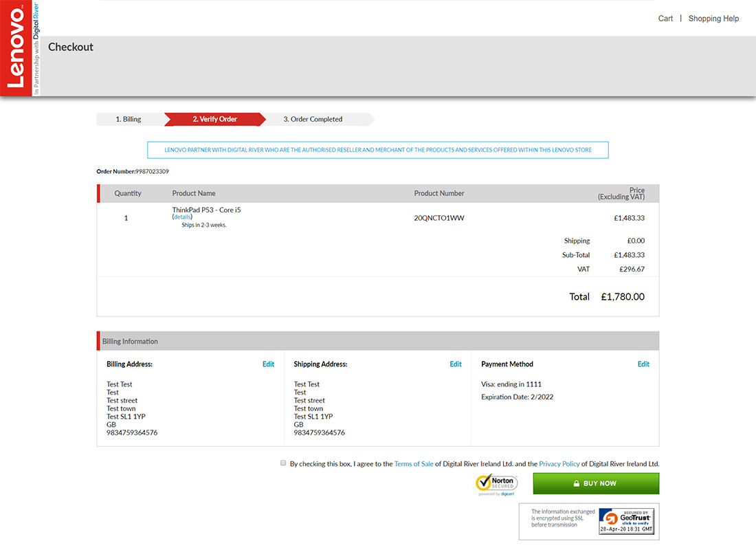Click the GeoTrust verification seal

(626, 521)
